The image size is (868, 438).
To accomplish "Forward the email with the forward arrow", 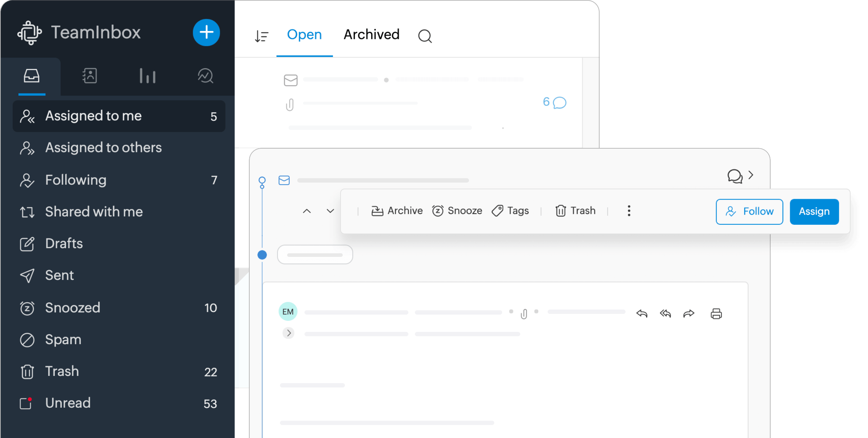I will [x=689, y=314].
